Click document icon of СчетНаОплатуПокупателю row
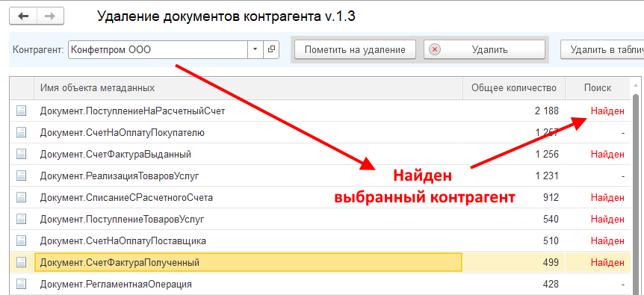Screen dimensions: 644x295 point(21,132)
